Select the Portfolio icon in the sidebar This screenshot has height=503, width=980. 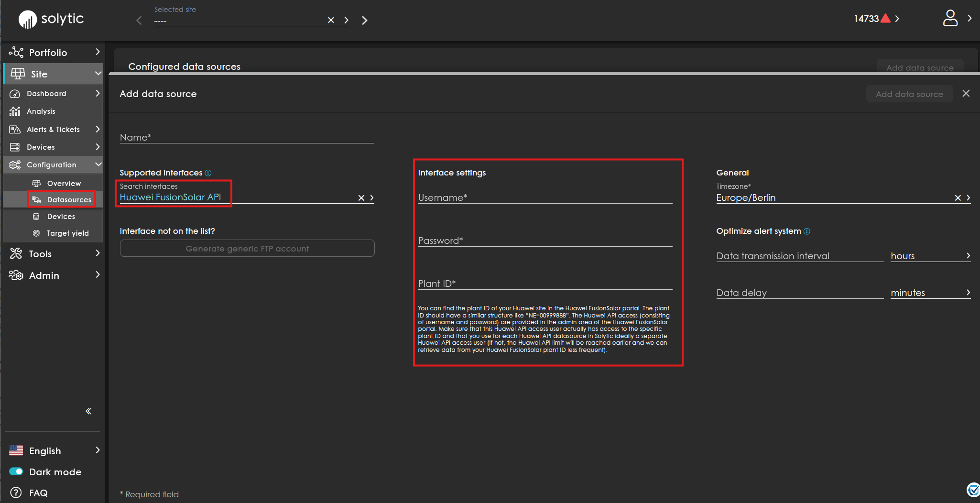tap(17, 52)
